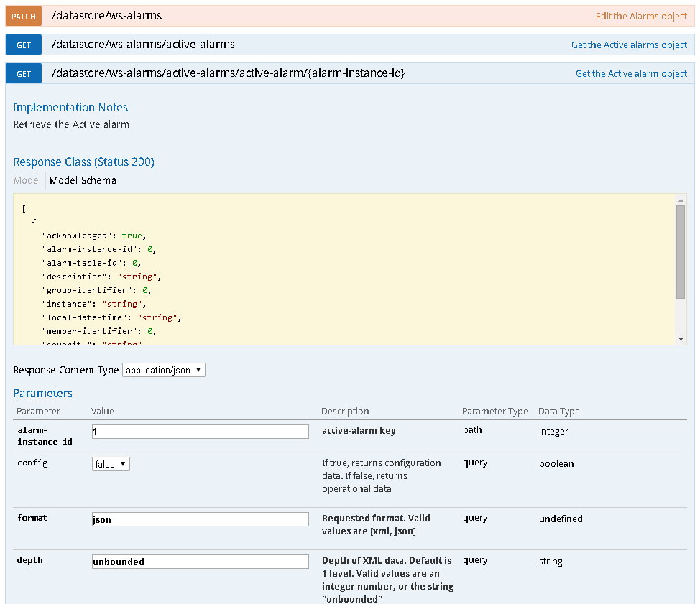Viewport: 700px width, 604px height.
Task: Open the Response Content Type dropdown
Action: [164, 371]
